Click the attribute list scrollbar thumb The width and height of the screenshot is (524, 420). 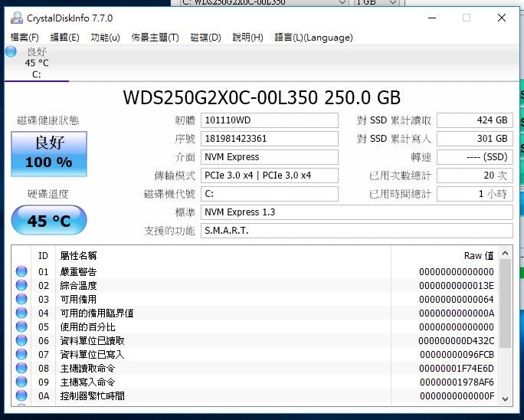[x=506, y=304]
